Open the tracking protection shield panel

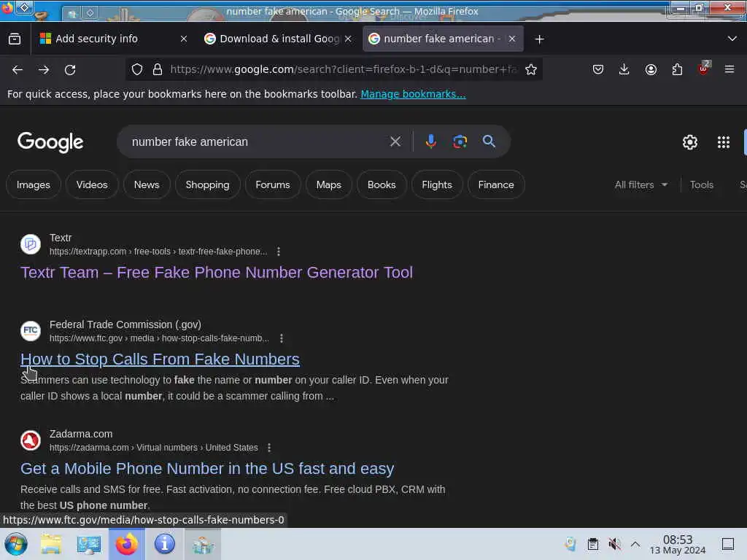click(x=137, y=69)
